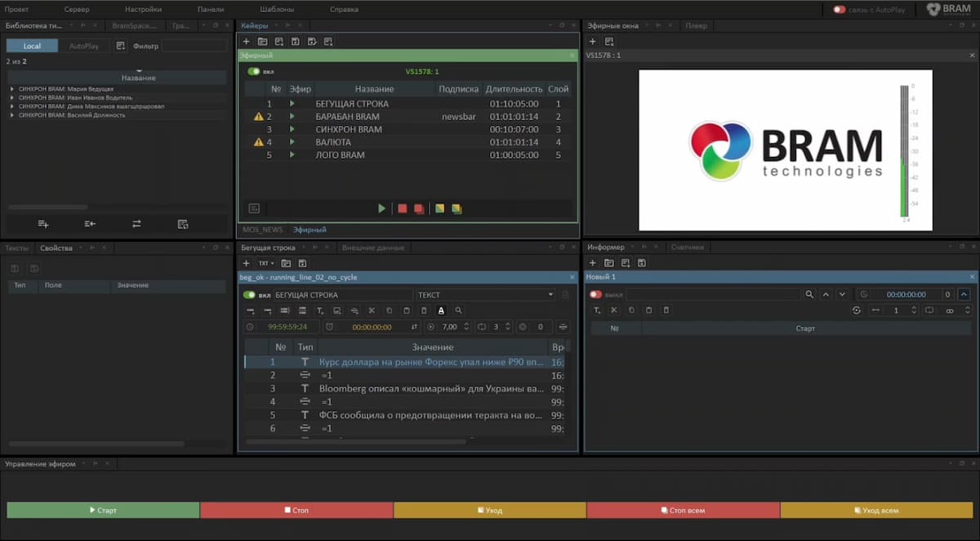Screen dimensions: 980x541
Task: Collapse Информер options with boxed up chevron
Action: pyautogui.click(x=964, y=294)
